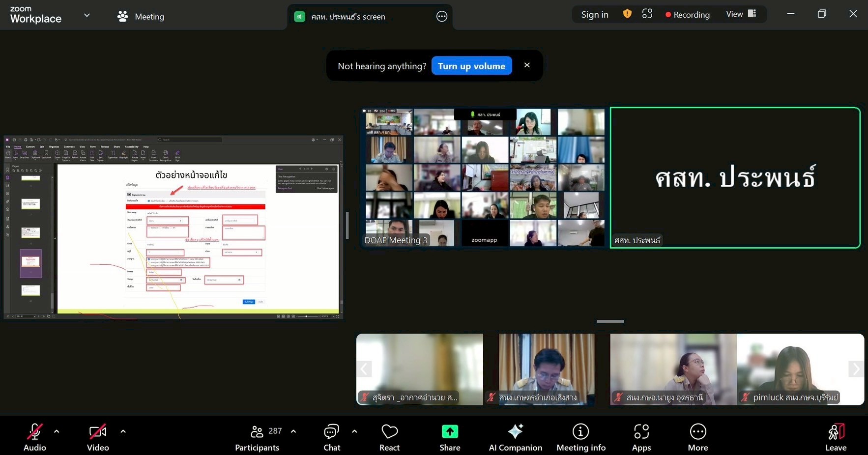The width and height of the screenshot is (868, 455).
Task: Open the Participants list
Action: tap(257, 437)
